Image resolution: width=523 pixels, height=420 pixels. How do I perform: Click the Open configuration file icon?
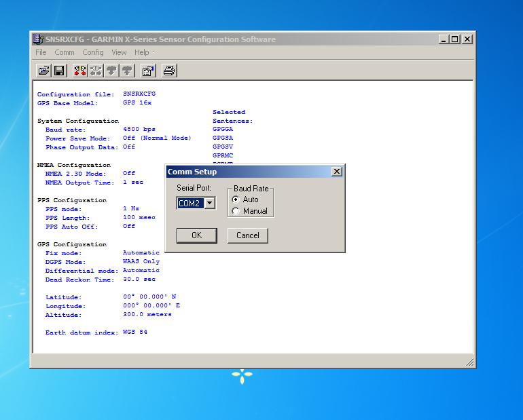[43, 71]
